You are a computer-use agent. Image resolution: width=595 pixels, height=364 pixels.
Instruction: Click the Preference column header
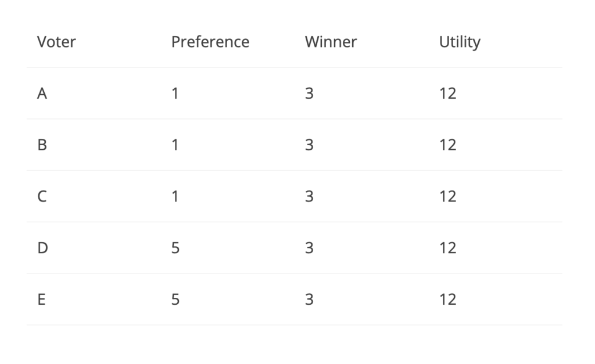pos(210,42)
